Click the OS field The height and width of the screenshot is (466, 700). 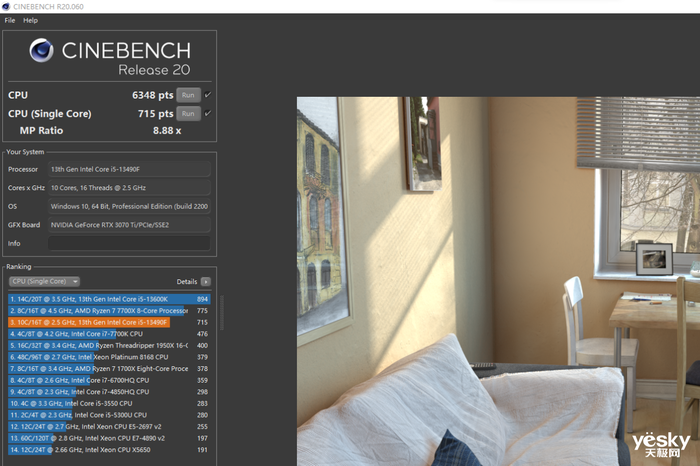[129, 206]
